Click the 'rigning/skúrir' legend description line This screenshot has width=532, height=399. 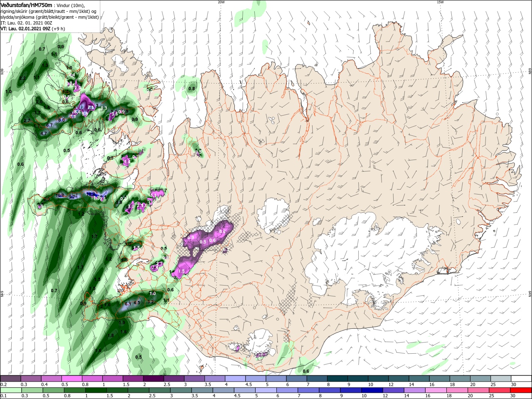point(48,11)
